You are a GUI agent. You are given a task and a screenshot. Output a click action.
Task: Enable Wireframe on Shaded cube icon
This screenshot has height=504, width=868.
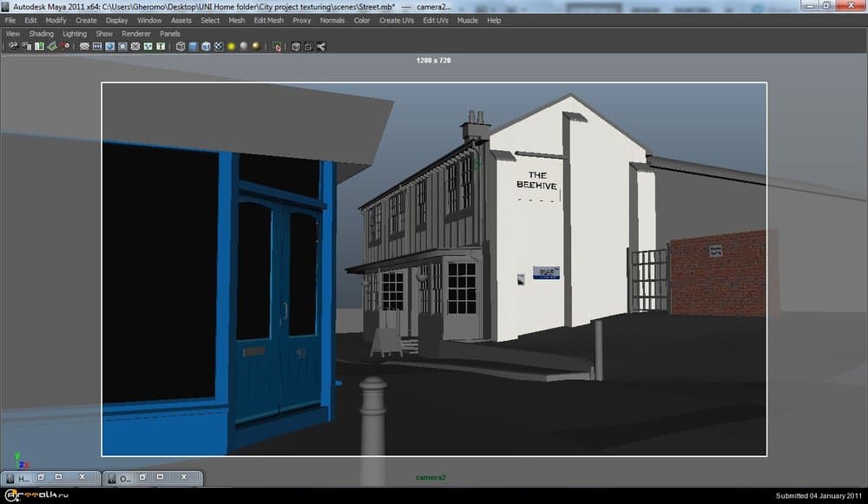[x=206, y=47]
